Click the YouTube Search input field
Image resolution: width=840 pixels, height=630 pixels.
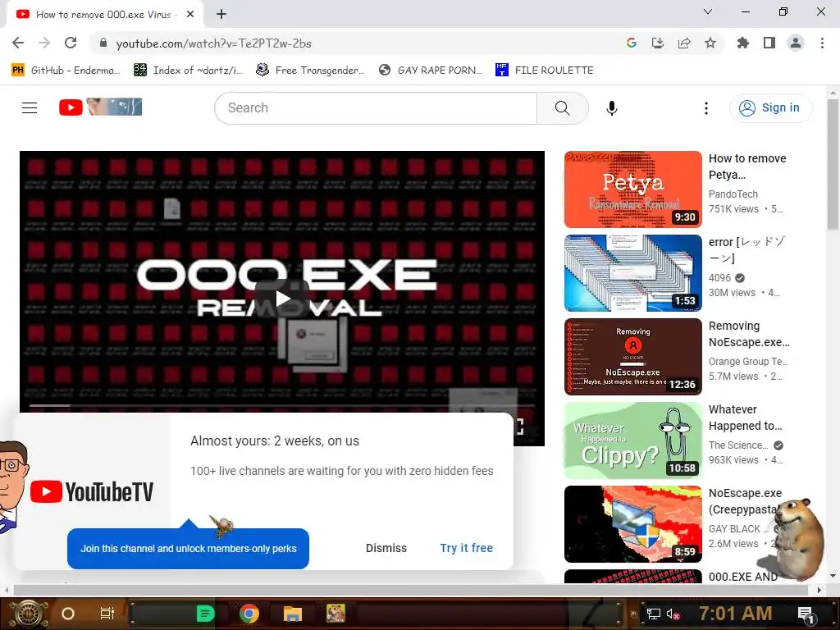[376, 108]
